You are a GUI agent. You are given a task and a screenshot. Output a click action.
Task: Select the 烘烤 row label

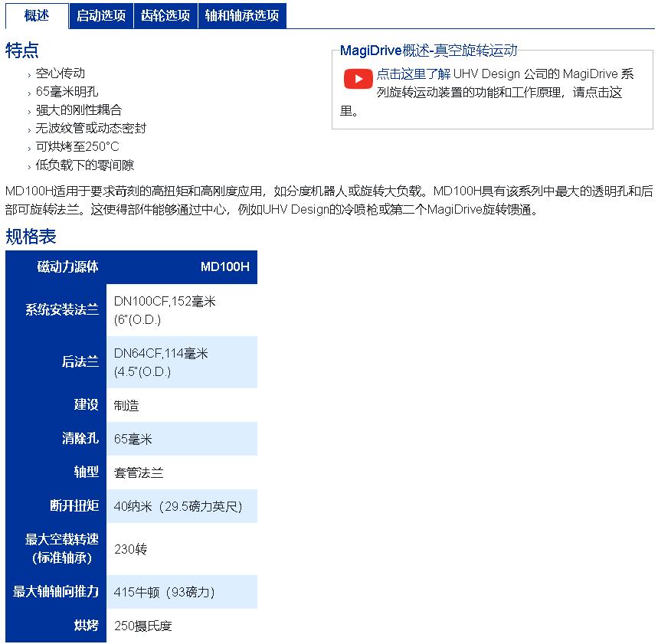(x=56, y=625)
